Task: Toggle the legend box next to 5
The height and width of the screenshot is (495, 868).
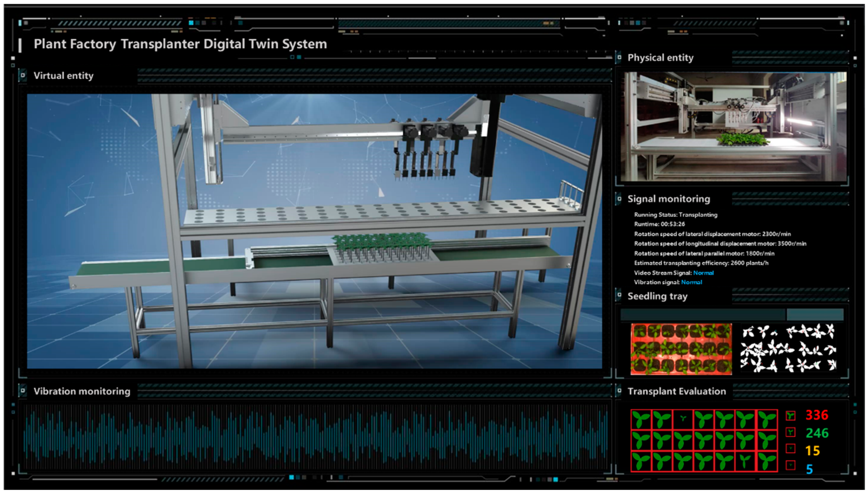Action: tap(790, 465)
